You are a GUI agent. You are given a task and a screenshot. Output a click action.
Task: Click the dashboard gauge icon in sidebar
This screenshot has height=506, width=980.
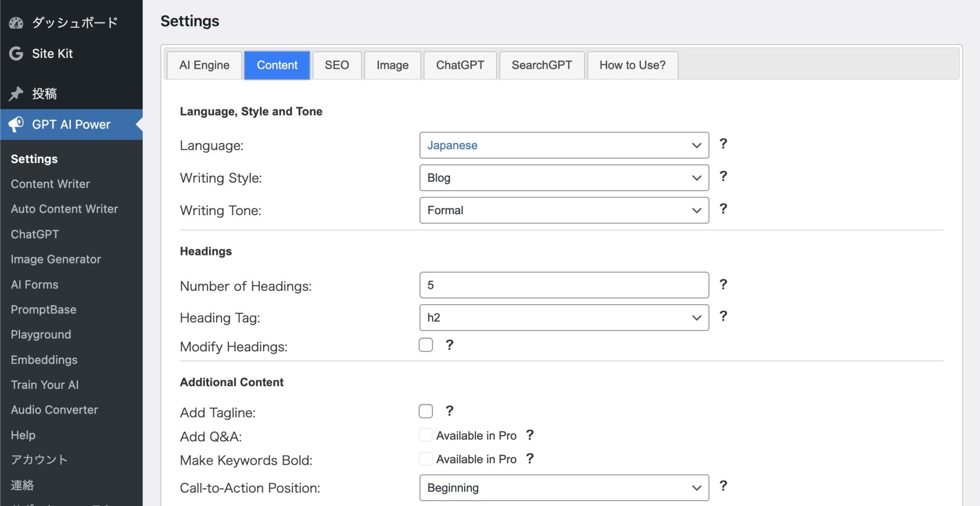click(x=16, y=22)
